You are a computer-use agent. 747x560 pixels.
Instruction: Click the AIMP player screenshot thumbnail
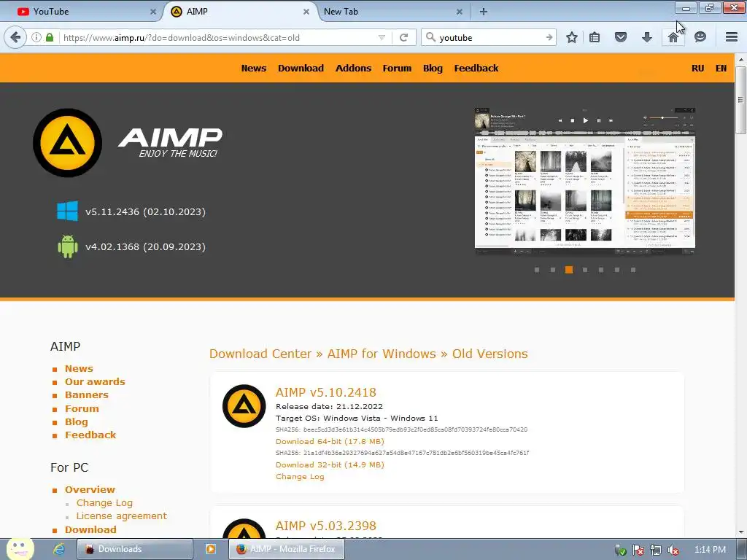point(585,181)
